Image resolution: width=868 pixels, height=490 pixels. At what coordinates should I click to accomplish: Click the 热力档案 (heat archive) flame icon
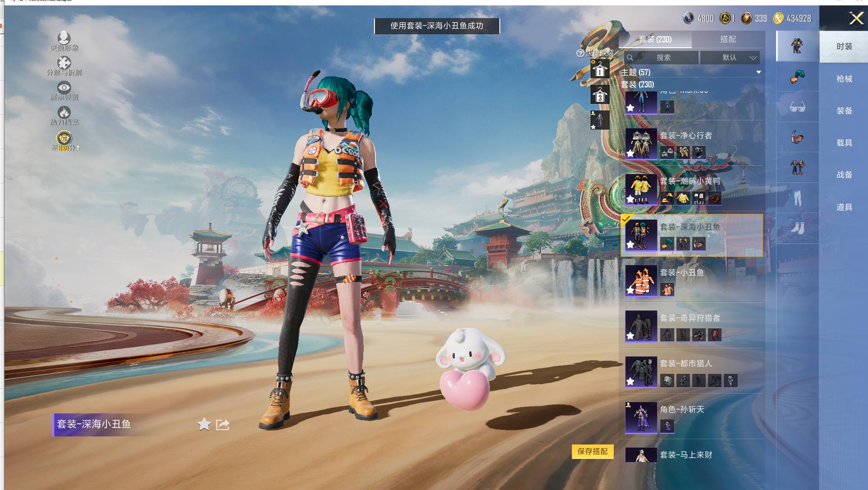(x=64, y=113)
